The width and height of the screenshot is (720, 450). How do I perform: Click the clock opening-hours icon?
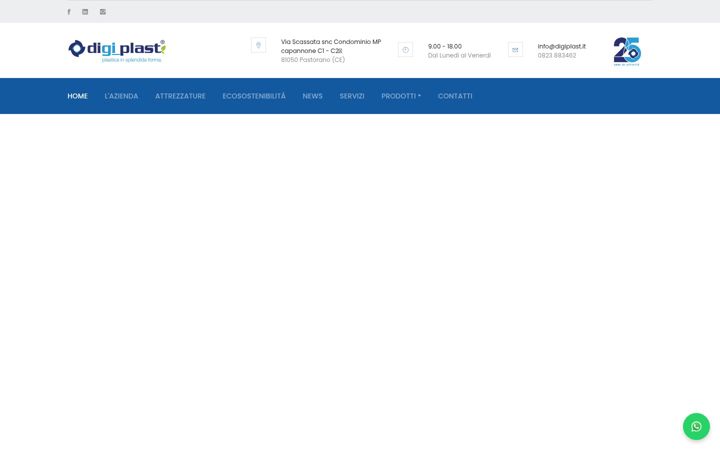click(405, 50)
